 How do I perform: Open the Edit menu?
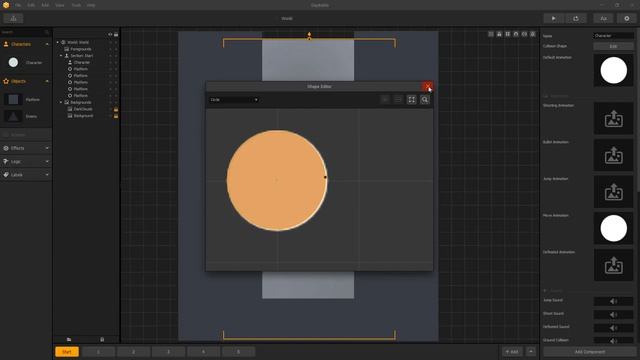31,5
